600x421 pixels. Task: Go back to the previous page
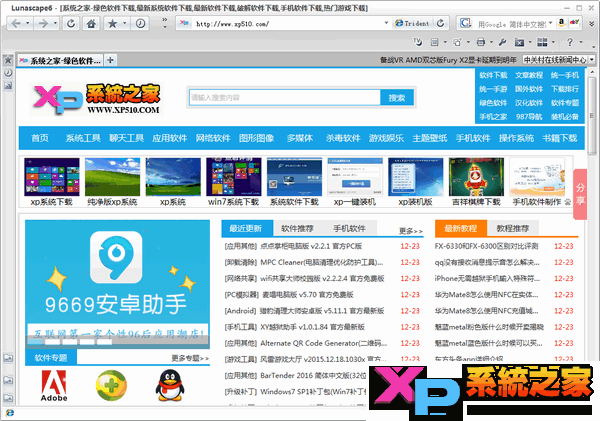point(16,24)
